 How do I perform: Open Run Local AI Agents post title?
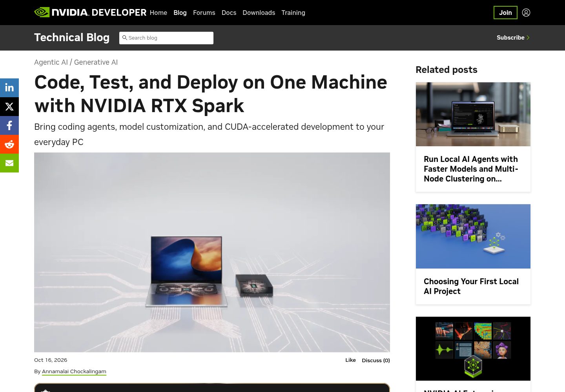[471, 169]
